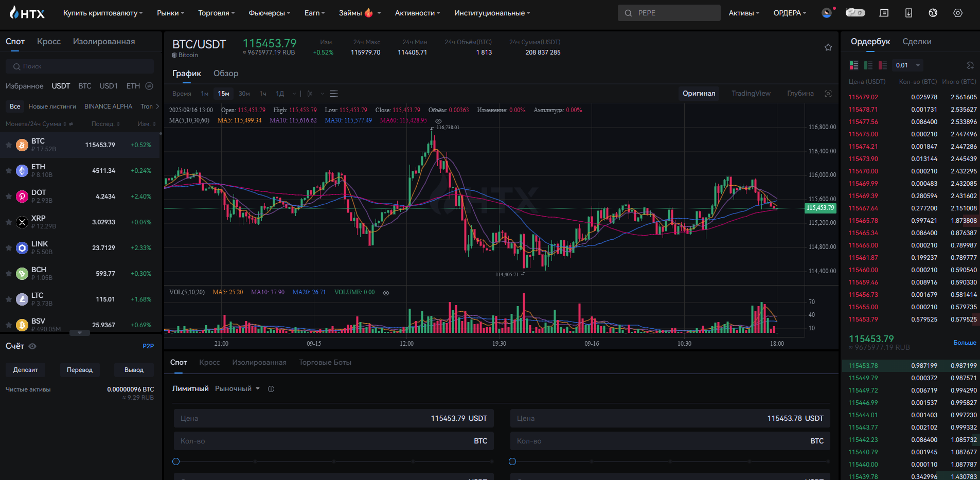This screenshot has width=980, height=480.
Task: Click the chart fullscreen icon
Action: (x=828, y=94)
